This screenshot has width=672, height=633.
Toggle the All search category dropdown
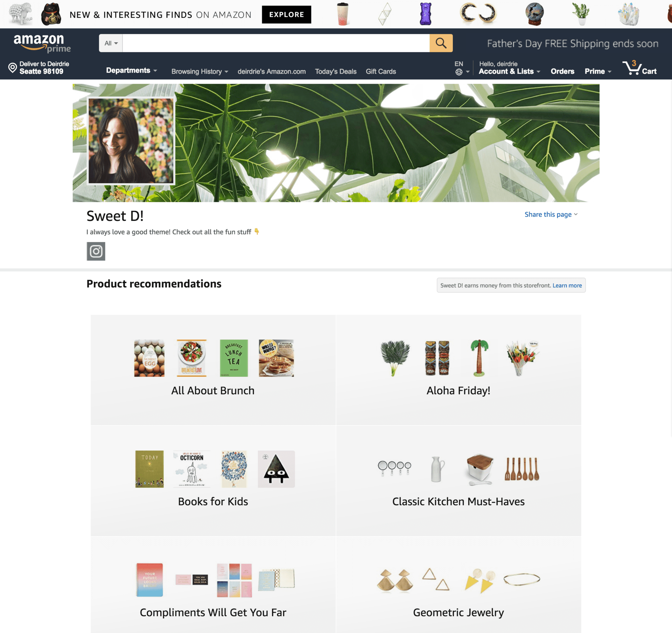111,43
